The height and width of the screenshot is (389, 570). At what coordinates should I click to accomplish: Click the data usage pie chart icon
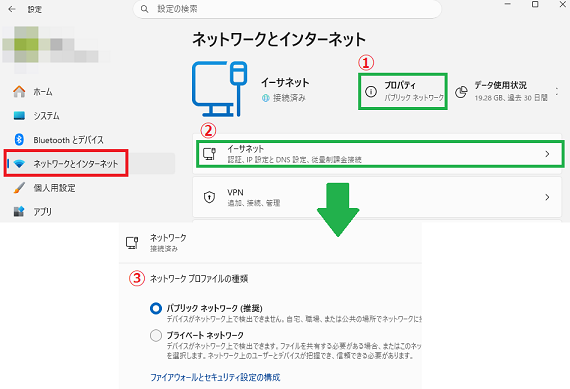tap(462, 92)
